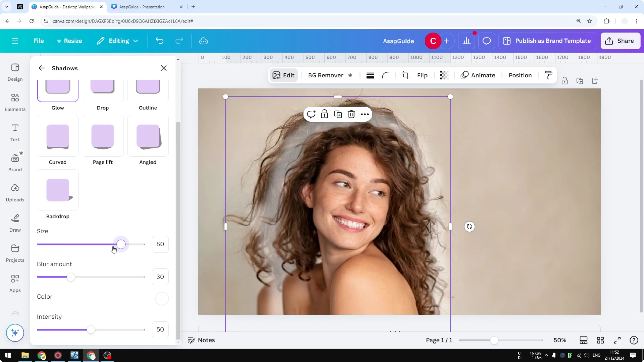Open image adjustment filters icon

click(x=370, y=75)
